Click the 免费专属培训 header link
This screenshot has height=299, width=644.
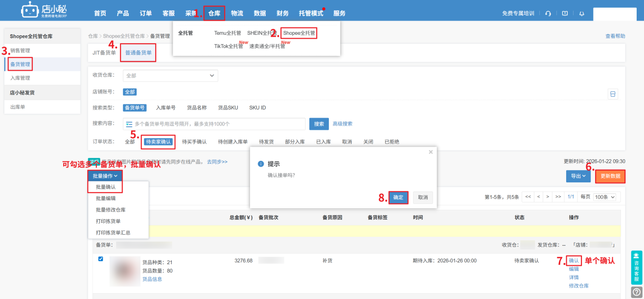518,13
